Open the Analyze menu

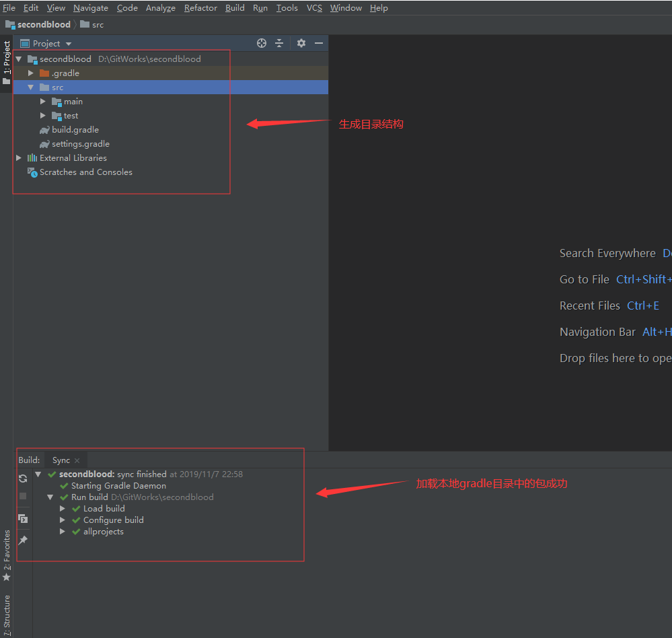[161, 8]
